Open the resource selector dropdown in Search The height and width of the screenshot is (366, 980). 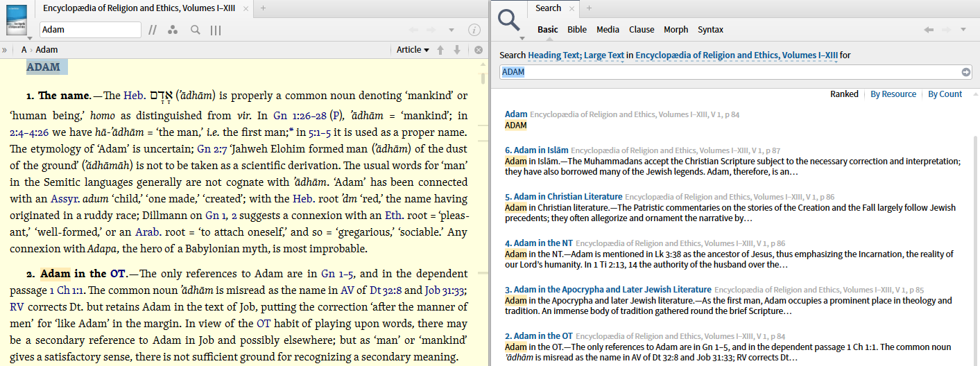tap(737, 55)
